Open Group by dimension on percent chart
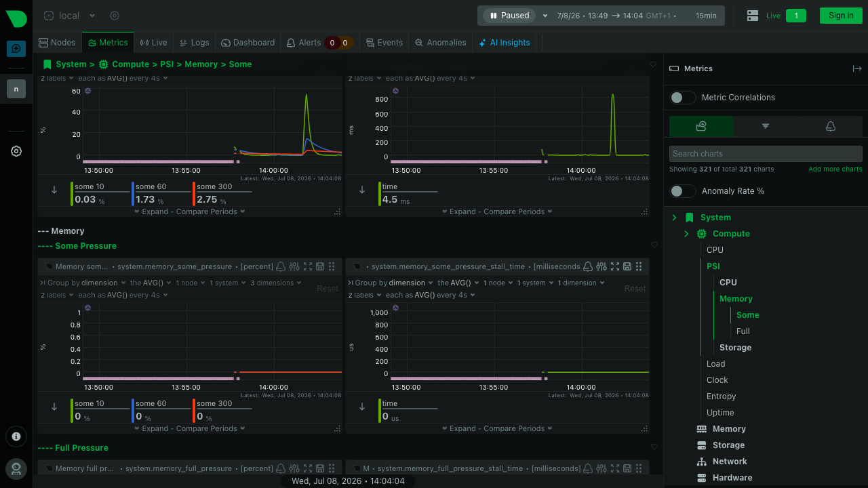868x488 pixels. [x=85, y=283]
